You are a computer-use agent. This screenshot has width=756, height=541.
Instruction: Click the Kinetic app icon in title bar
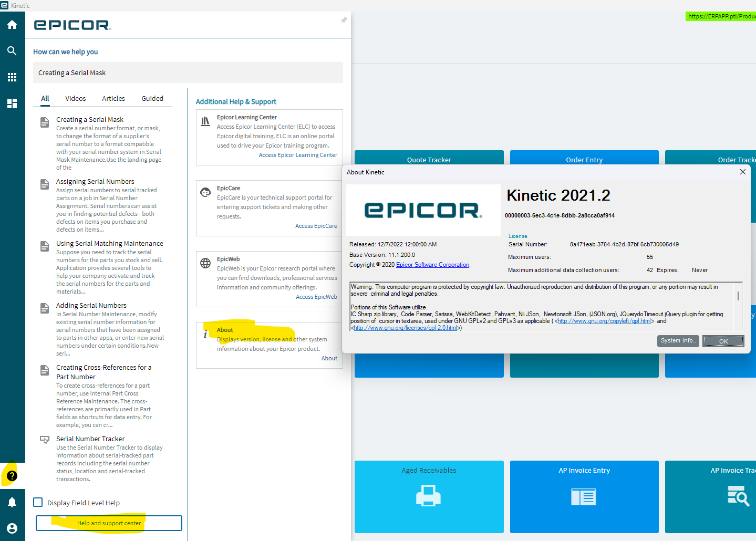coord(5,5)
